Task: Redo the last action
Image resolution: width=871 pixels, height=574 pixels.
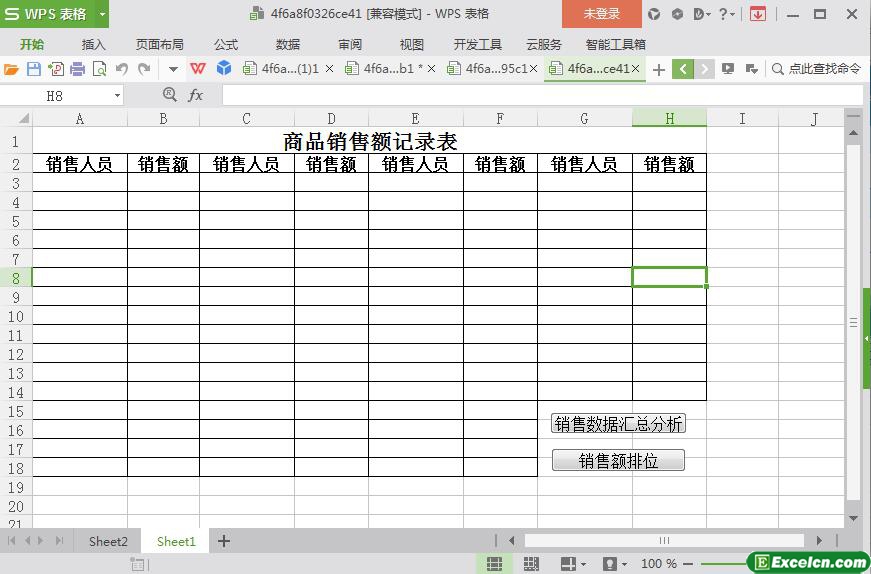Action: tap(144, 69)
